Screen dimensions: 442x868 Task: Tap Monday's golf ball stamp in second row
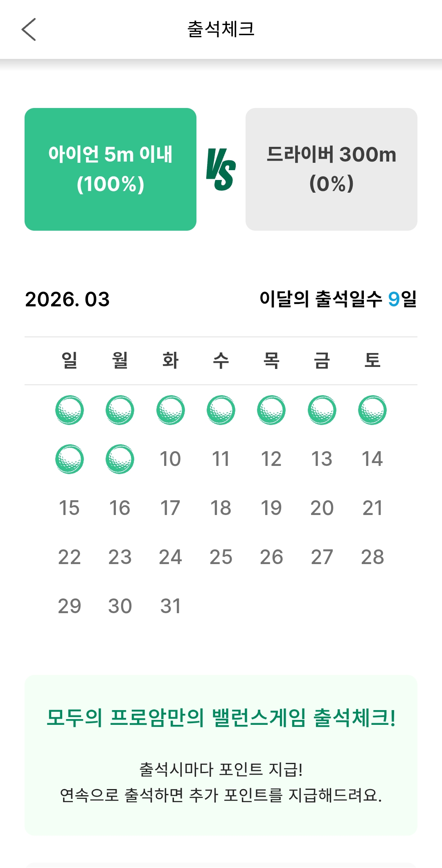coord(120,459)
